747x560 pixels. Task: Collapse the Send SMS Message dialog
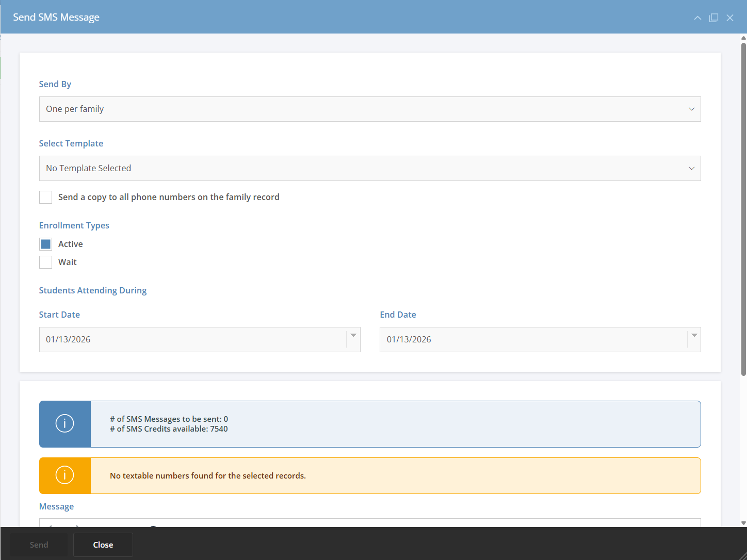tap(697, 18)
